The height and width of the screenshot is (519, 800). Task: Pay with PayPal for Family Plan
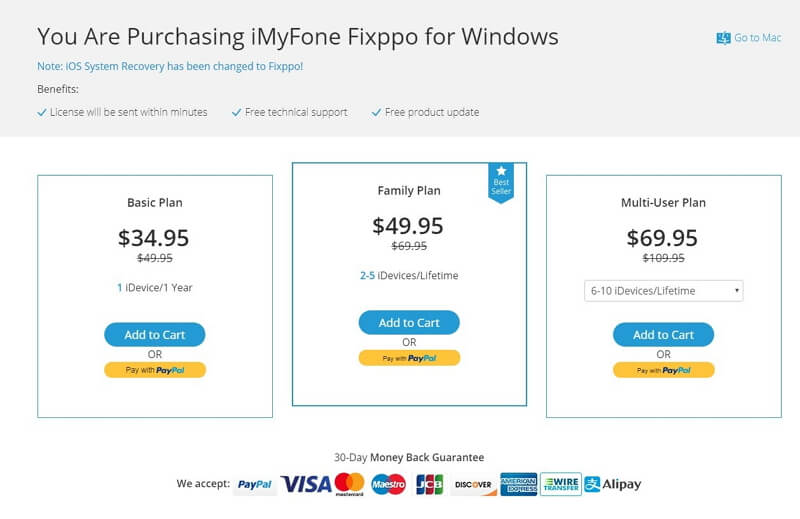409,358
